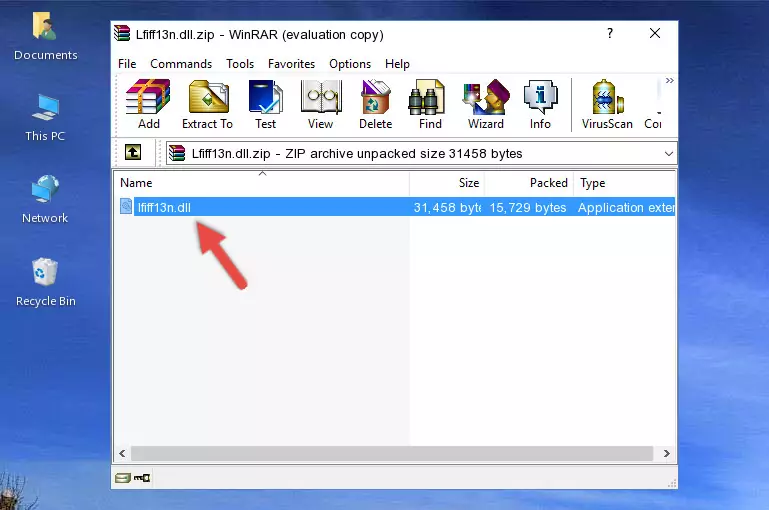Click the lfiff13n.dll file icon

126,206
